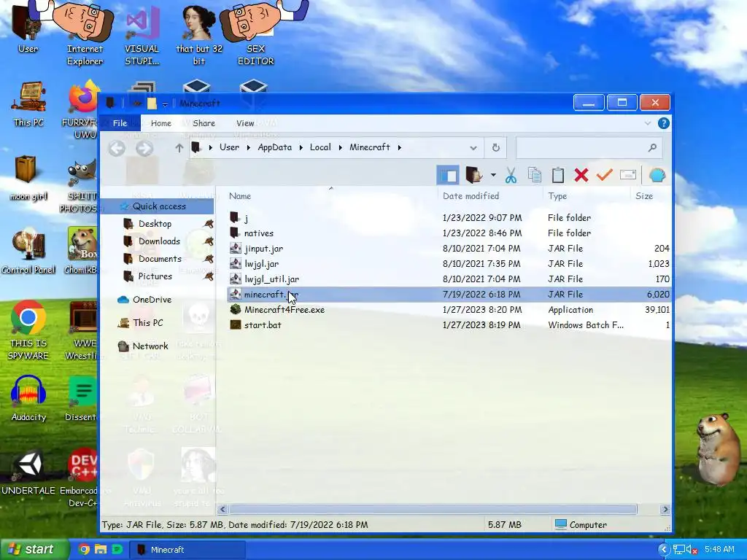Select Desktop in the navigation pane
This screenshot has height=560, width=747.
click(155, 224)
